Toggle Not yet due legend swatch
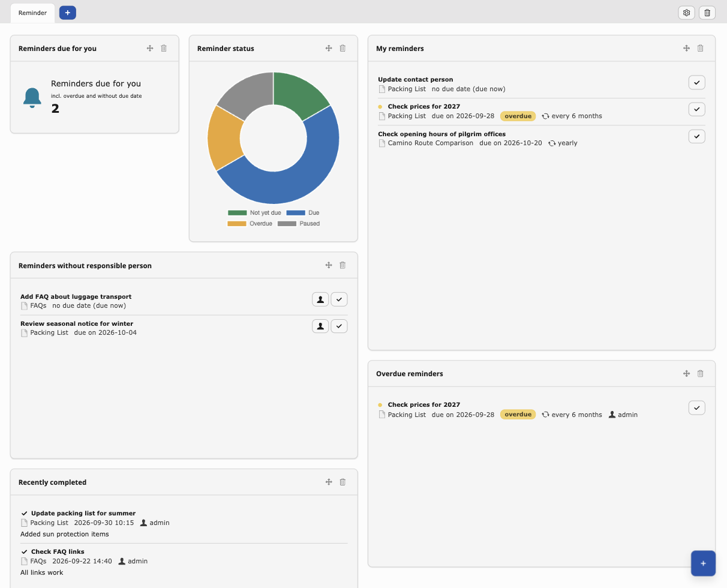The image size is (727, 588). click(237, 213)
